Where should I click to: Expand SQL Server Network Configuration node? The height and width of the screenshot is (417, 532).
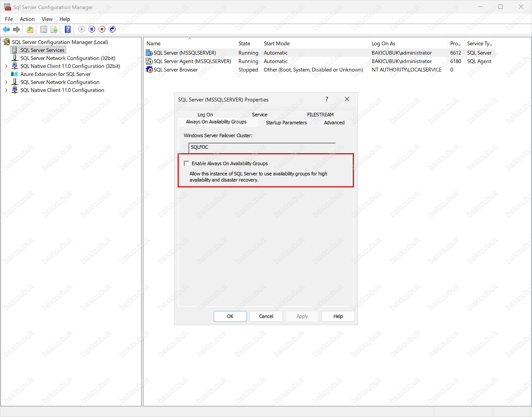(x=6, y=82)
